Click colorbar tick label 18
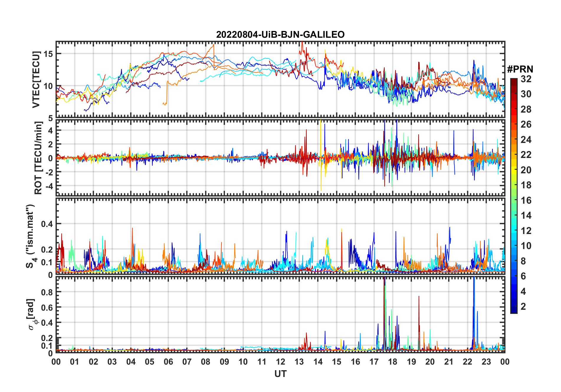 pyautogui.click(x=526, y=185)
